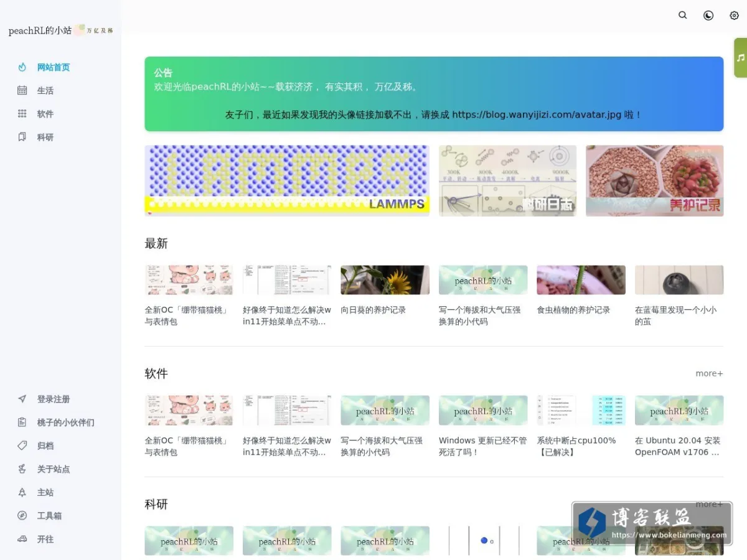Click the grid icon beside 软件
The image size is (747, 560).
coord(22,114)
